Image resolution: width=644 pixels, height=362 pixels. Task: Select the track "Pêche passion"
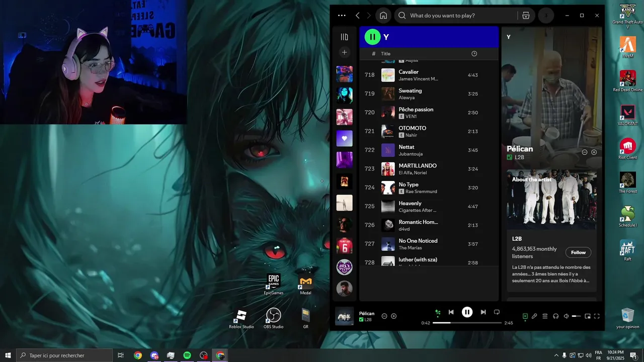tap(429, 113)
